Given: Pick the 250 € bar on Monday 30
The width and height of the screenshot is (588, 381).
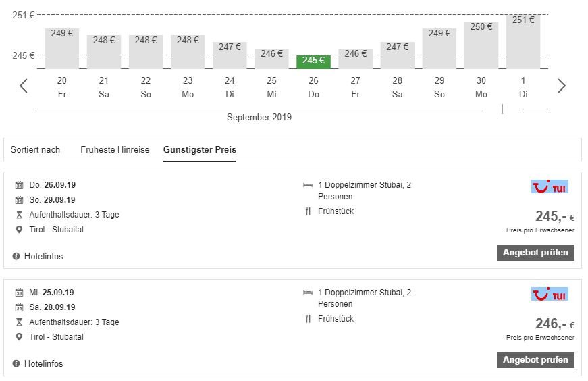Looking at the screenshot, I should click(481, 45).
